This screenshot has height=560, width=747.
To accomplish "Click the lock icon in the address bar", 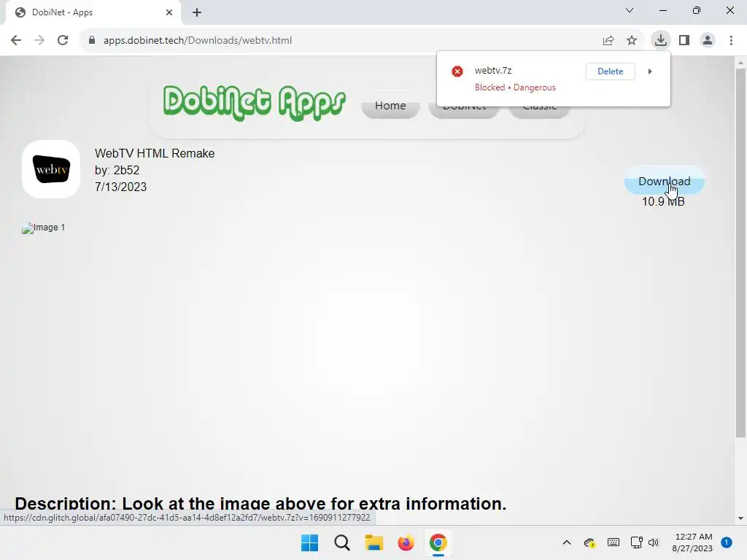I will 92,41.
